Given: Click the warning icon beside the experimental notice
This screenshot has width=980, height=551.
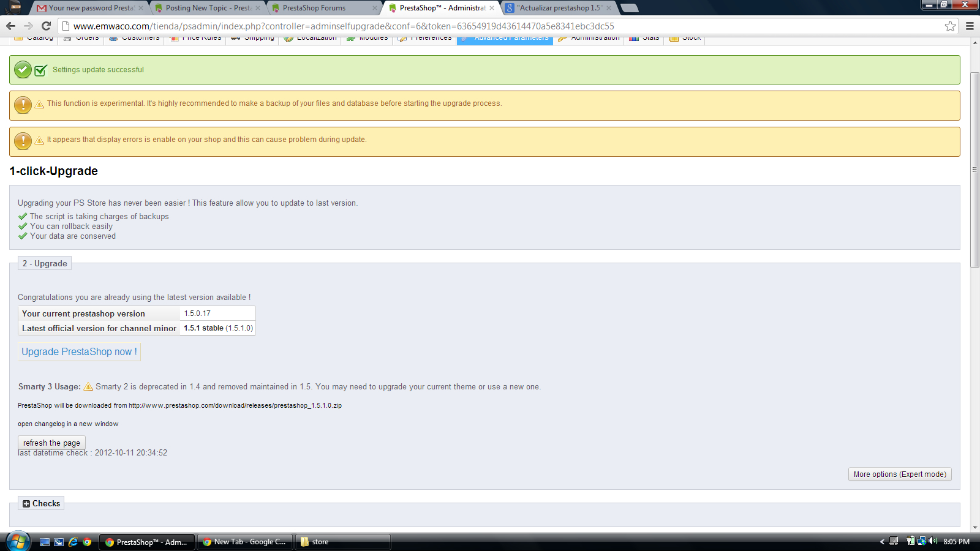Looking at the screenshot, I should [x=23, y=105].
